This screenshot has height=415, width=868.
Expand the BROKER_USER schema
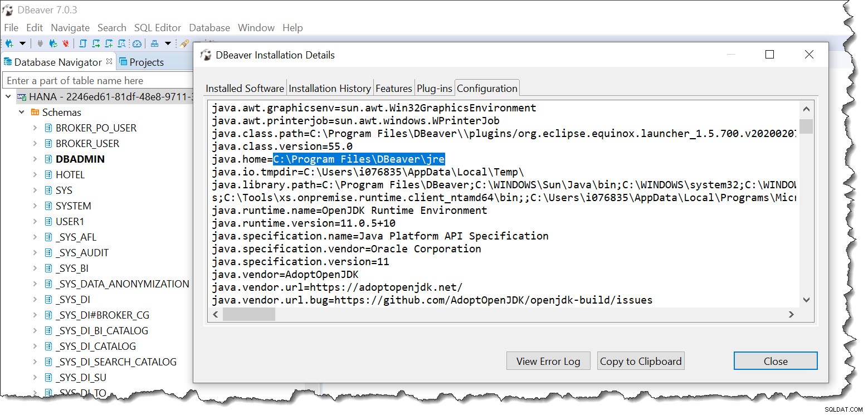click(35, 143)
